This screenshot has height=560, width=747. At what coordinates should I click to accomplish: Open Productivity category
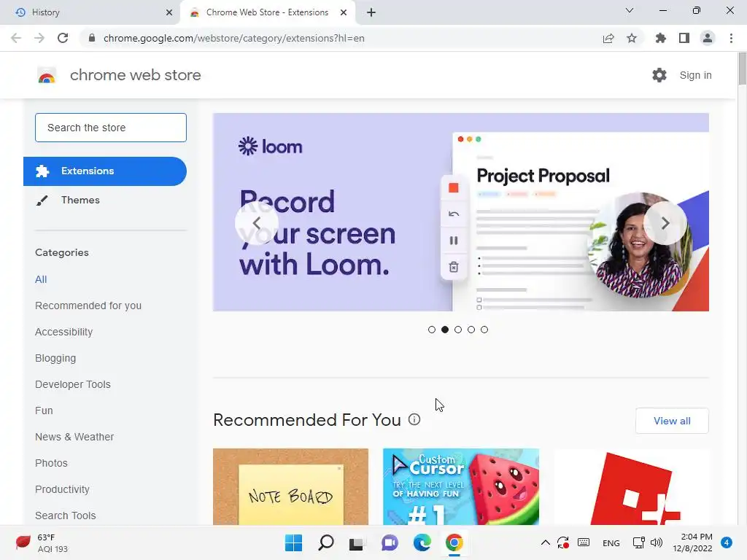coord(63,489)
